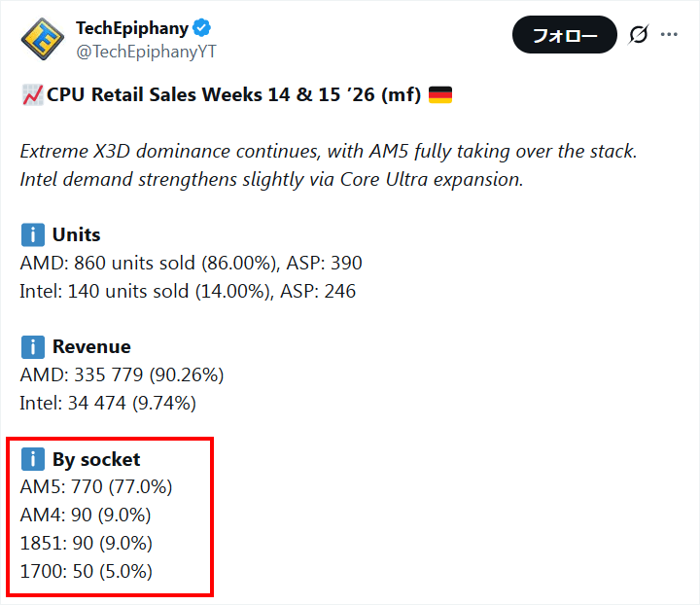Click the TechEpiphany profile avatar
Image resolution: width=700 pixels, height=605 pixels.
tap(43, 40)
